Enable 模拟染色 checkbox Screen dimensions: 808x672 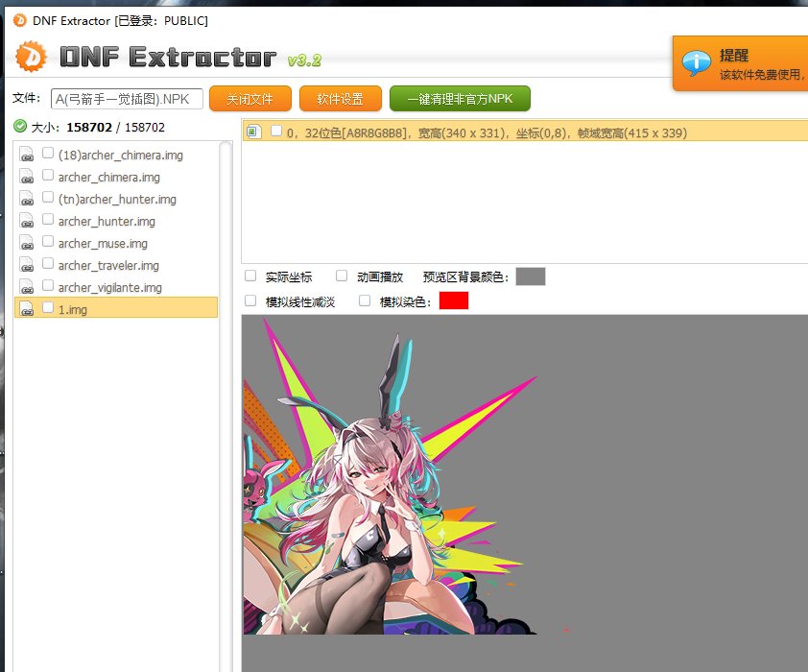coord(365,300)
